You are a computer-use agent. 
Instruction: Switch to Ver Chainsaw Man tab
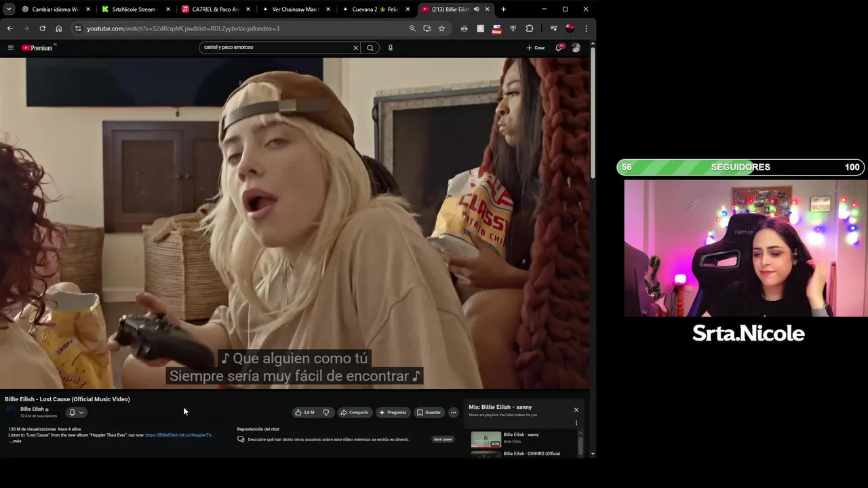coord(296,9)
